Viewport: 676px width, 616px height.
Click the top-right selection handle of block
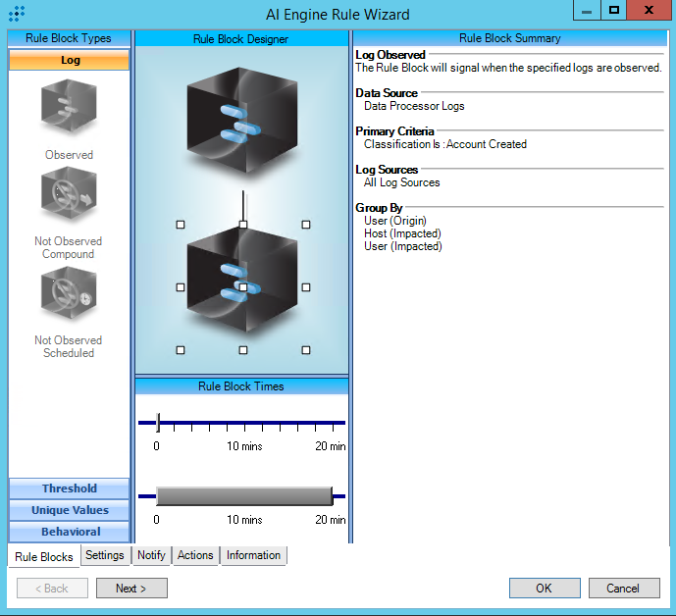pyautogui.click(x=306, y=225)
